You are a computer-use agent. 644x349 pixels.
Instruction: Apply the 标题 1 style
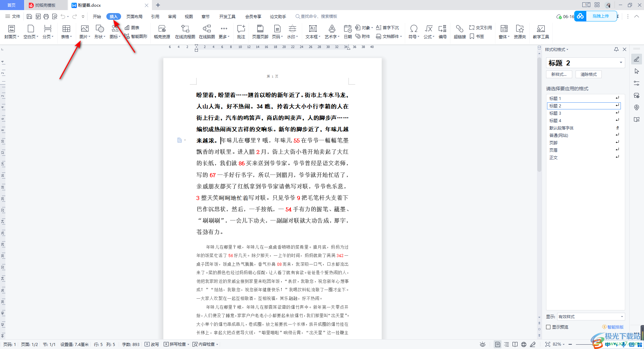coord(584,98)
